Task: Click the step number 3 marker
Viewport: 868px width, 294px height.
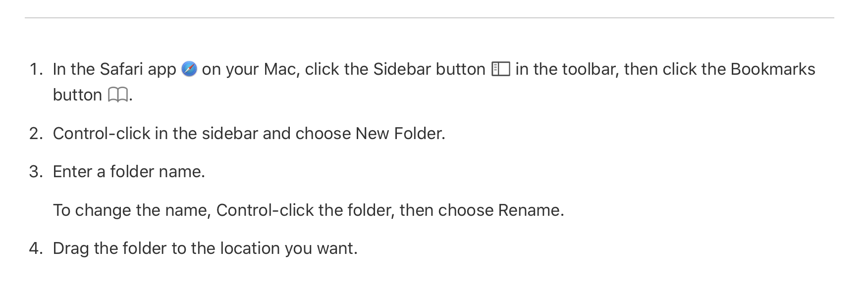Action: [36, 172]
